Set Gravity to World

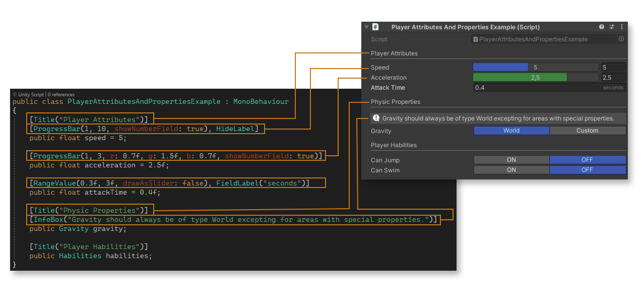[511, 131]
